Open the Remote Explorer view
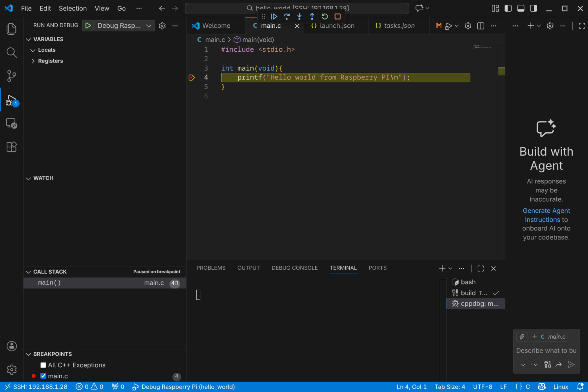This screenshot has height=392, width=588. [12, 123]
